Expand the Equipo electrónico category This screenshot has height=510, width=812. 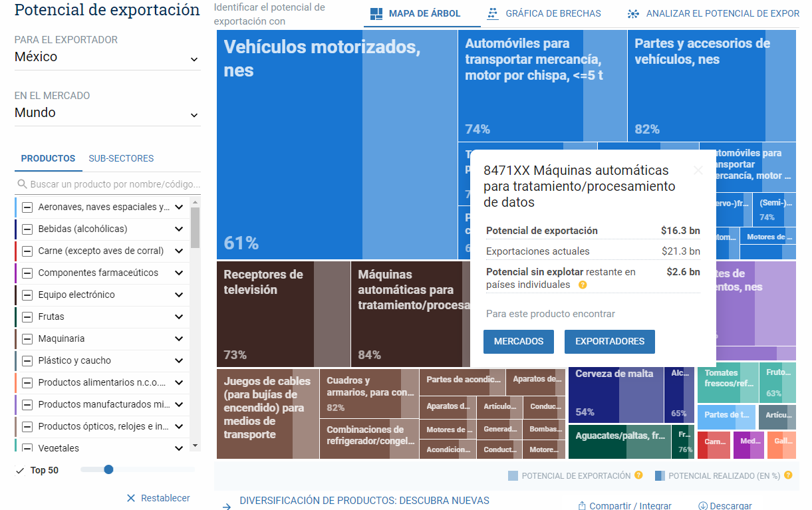coord(179,295)
